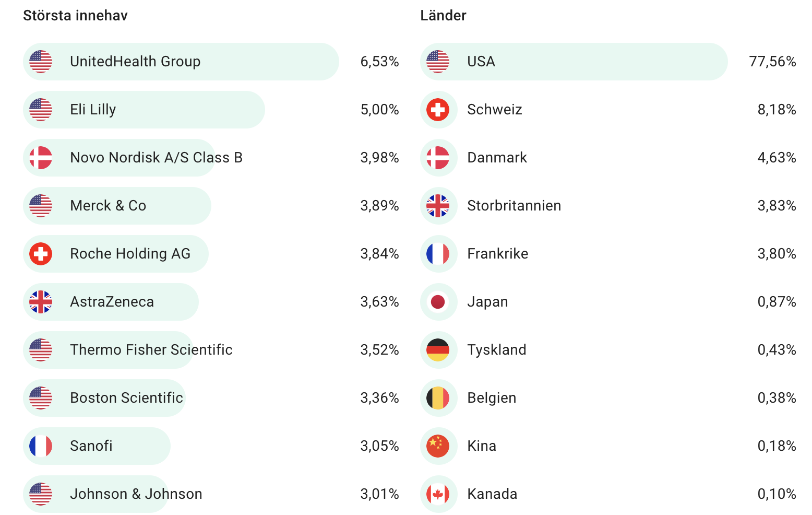Open Boston Scientific holding row
The width and height of the screenshot is (812, 515).
coord(126,398)
